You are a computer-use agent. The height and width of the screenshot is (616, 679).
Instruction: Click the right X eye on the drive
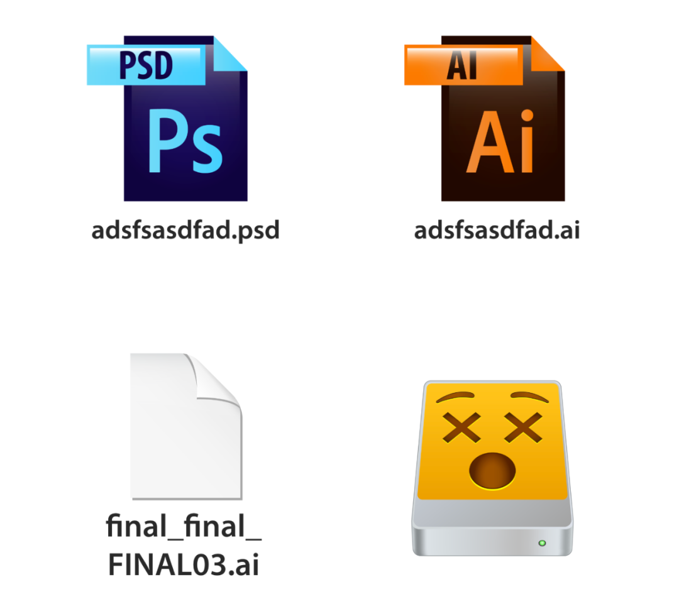(523, 427)
